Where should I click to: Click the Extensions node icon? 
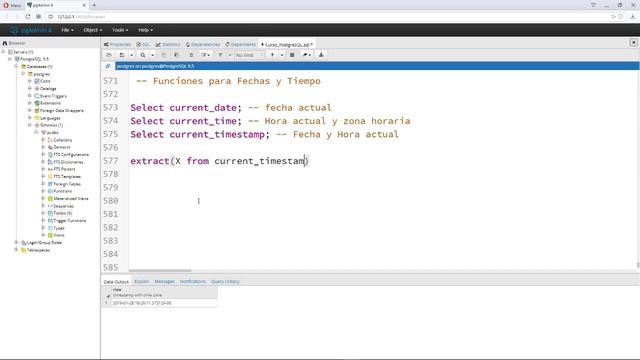tap(37, 103)
